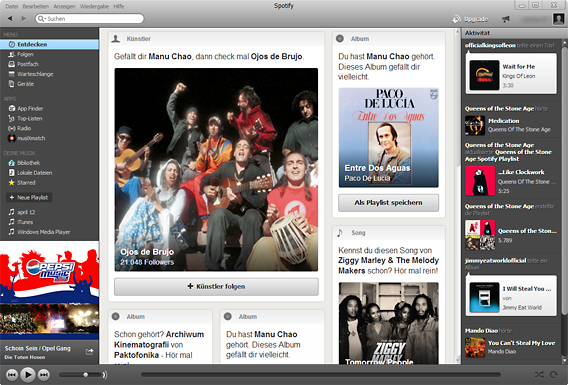
Task: Open ...Like Clockwork album in activity
Action: (x=511, y=181)
